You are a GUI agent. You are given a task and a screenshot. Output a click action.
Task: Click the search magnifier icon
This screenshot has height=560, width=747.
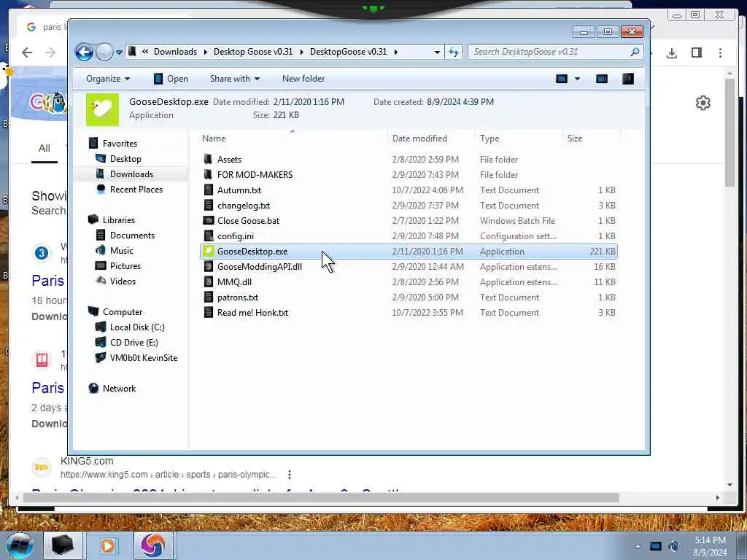[x=635, y=52]
